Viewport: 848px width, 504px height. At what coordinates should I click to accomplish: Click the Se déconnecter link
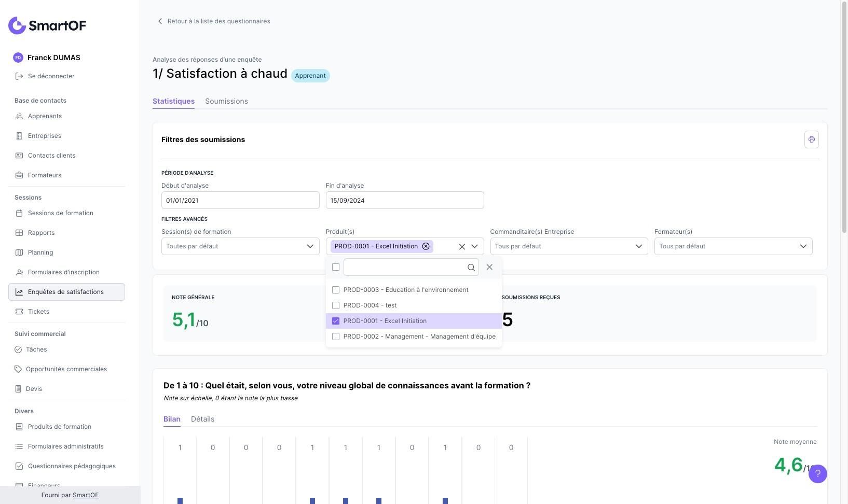pos(51,76)
